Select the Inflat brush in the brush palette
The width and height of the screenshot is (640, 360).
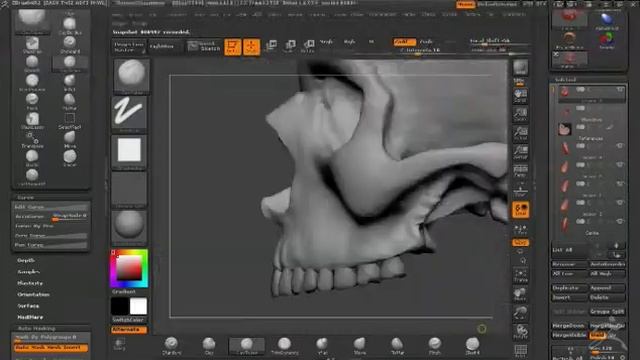tap(69, 82)
